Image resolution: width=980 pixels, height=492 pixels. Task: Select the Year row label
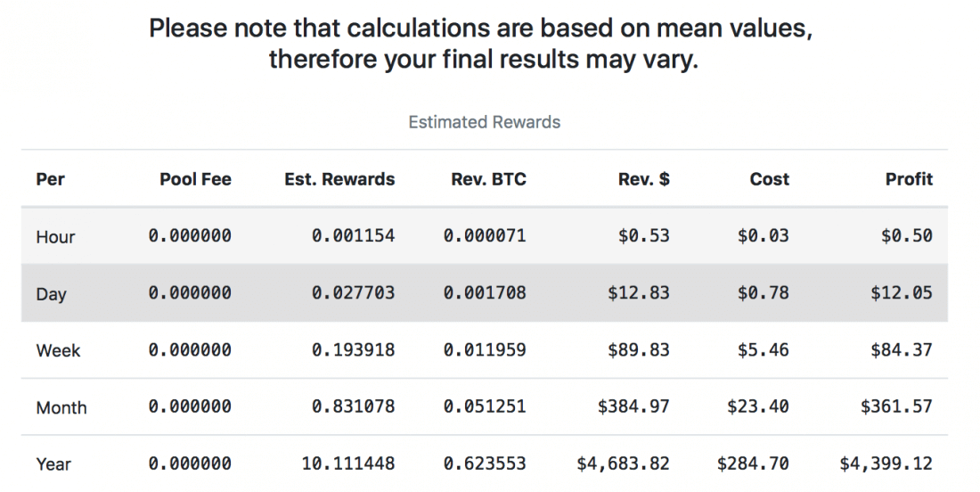click(53, 464)
